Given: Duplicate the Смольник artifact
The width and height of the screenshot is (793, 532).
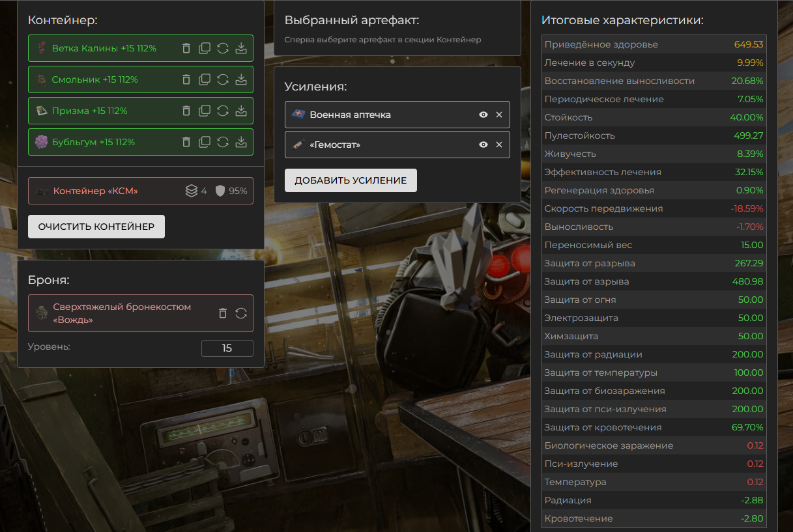Looking at the screenshot, I should click(x=205, y=79).
